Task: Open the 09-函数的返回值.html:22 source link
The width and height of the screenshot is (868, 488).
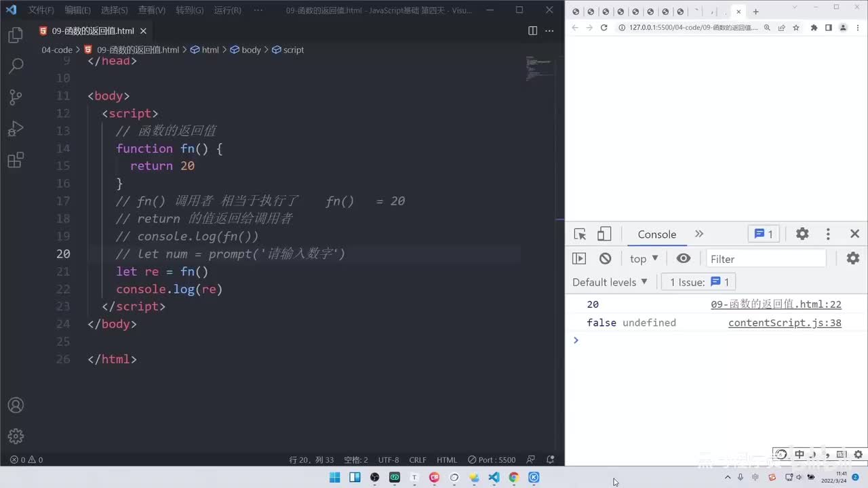Action: pyautogui.click(x=776, y=304)
